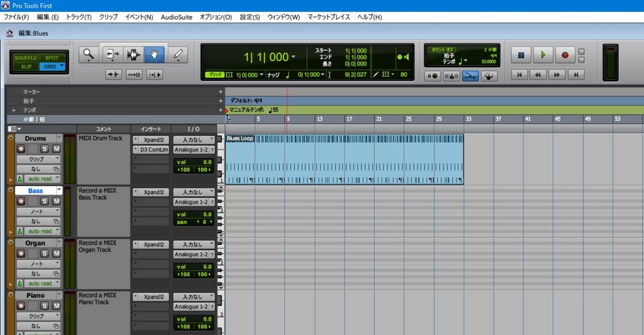Click the Fast Forward transport button
Image resolution: width=644 pixels, height=335 pixels.
coord(557,75)
